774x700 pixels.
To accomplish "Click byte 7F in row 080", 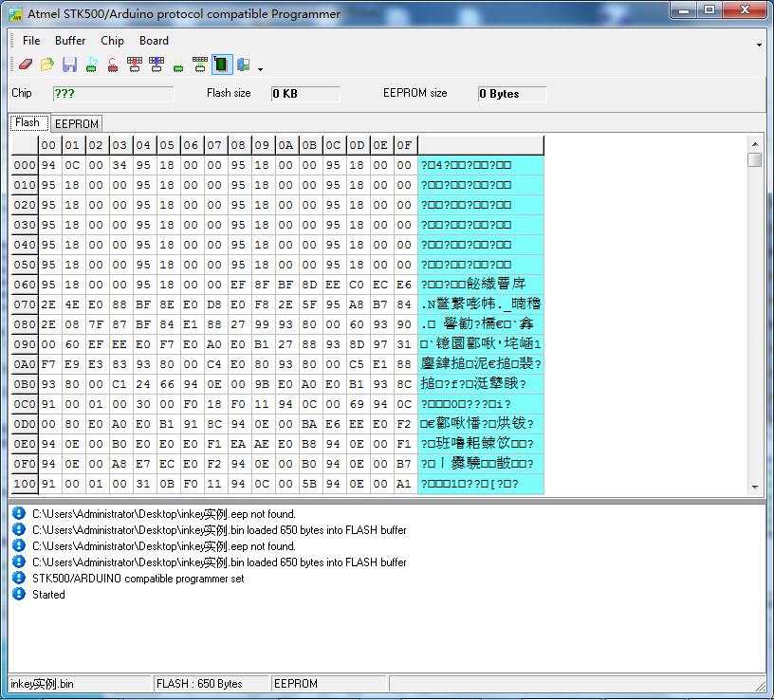I will (96, 324).
